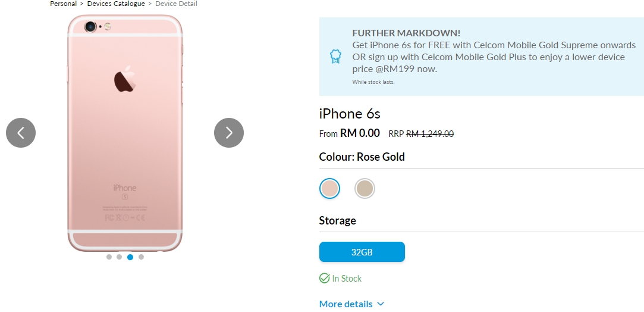Click the award ribbon icon in markdown banner
Image resolution: width=644 pixels, height=312 pixels.
pyautogui.click(x=335, y=57)
